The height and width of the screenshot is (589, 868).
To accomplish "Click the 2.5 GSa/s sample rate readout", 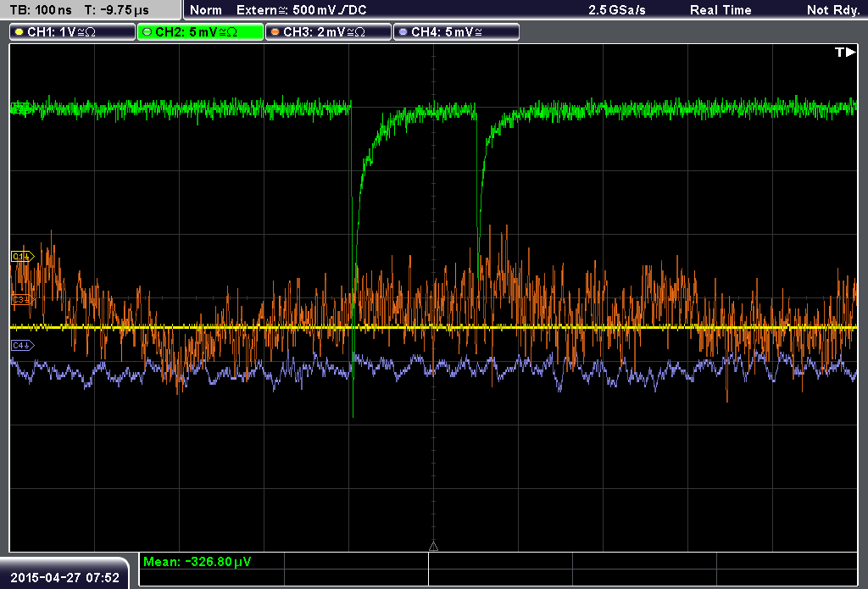I will tap(617, 10).
